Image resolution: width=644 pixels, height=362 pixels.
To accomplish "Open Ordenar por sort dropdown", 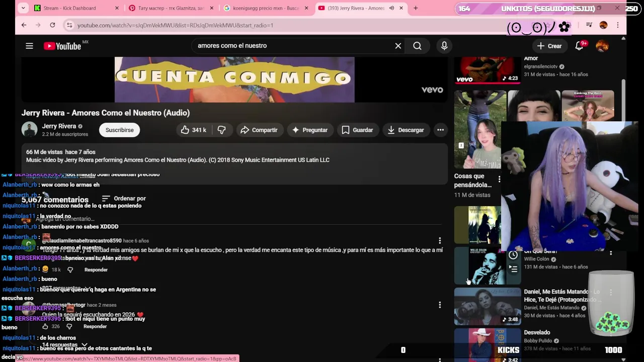I will (124, 199).
